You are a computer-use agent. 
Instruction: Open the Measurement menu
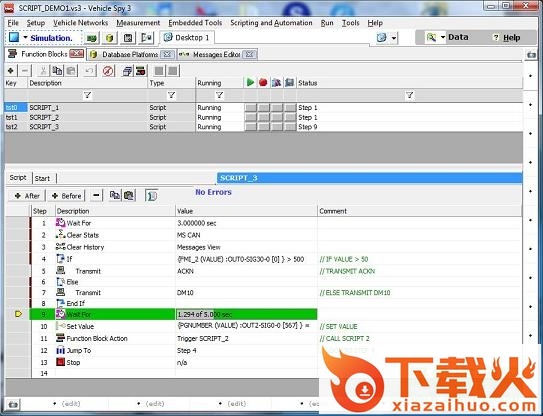coord(138,23)
